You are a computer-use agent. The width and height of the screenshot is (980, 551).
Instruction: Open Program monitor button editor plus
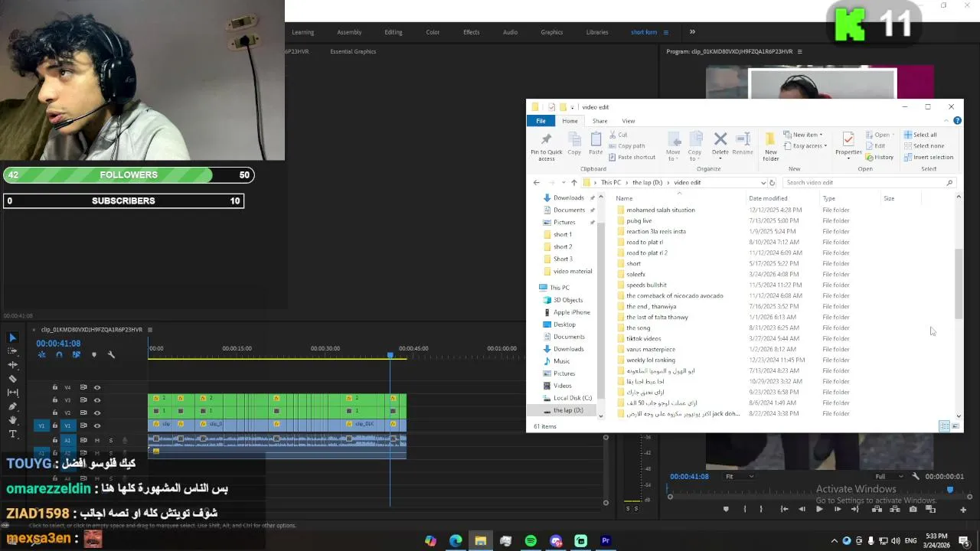tap(963, 510)
